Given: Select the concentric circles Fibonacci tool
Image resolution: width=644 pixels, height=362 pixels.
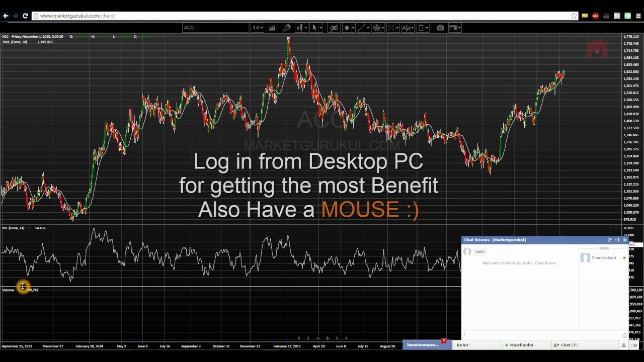Looking at the screenshot, I should coord(376,28).
